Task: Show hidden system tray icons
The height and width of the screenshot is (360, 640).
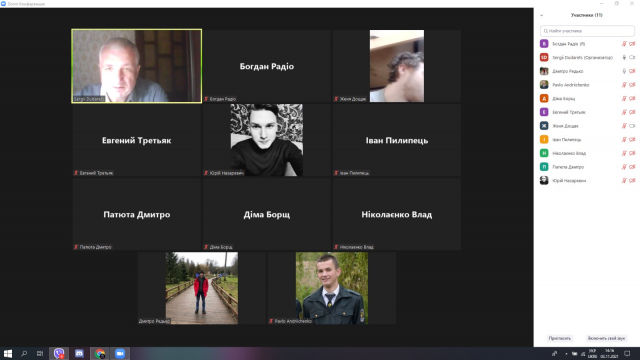Action: click(566, 353)
